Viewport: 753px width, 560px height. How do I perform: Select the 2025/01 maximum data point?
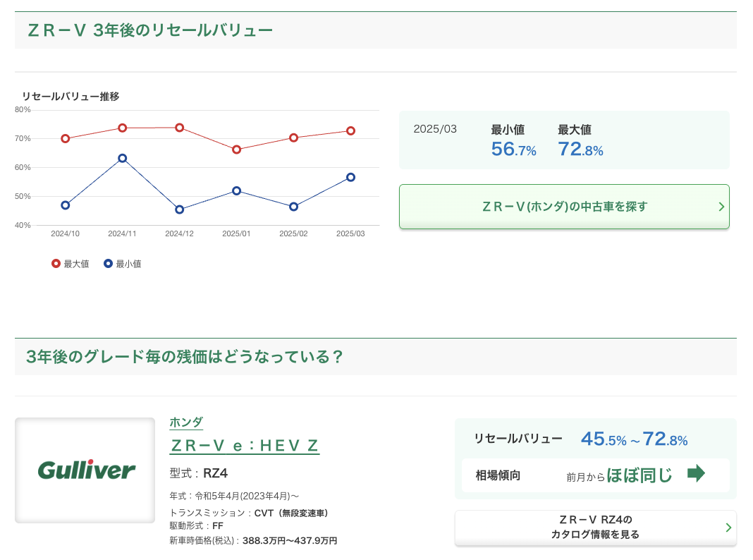click(236, 150)
